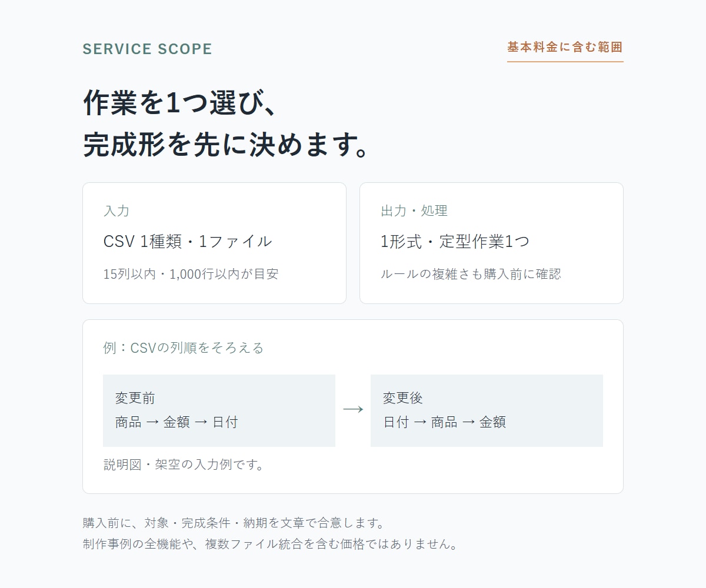Screen dimensions: 706x588
Task: Click the note 15列以内・1,000行以内が目安
Action: tap(191, 273)
